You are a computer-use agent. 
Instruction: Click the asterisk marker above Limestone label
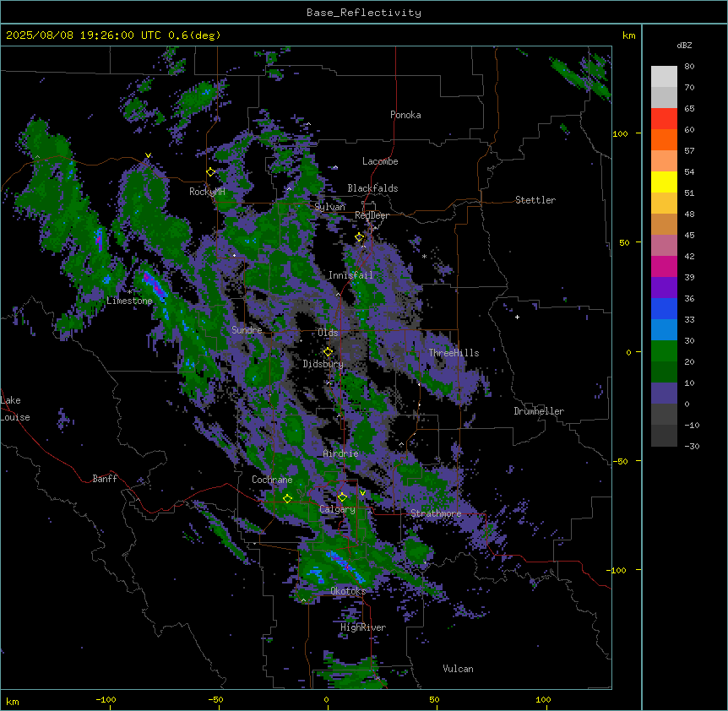[129, 292]
